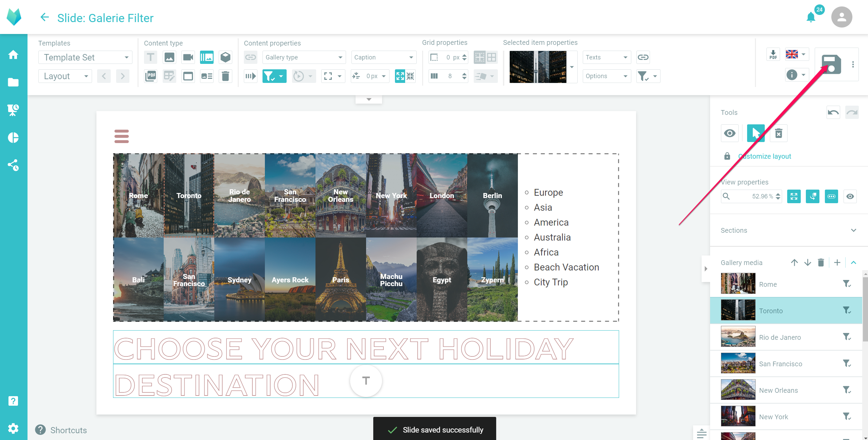Select the Text content type
The height and width of the screenshot is (440, 868).
(151, 57)
